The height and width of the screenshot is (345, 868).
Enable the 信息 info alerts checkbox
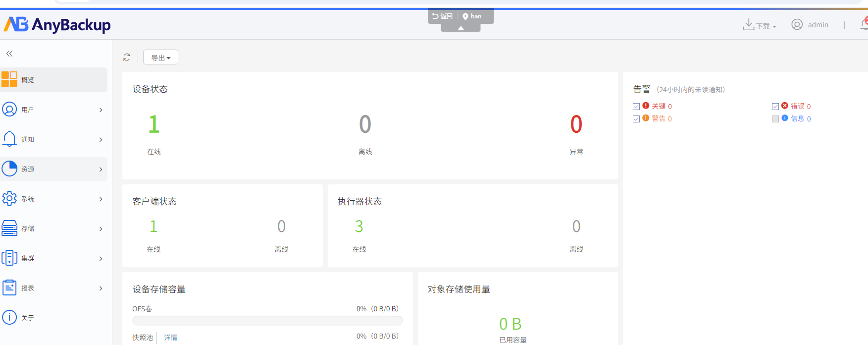coord(775,119)
